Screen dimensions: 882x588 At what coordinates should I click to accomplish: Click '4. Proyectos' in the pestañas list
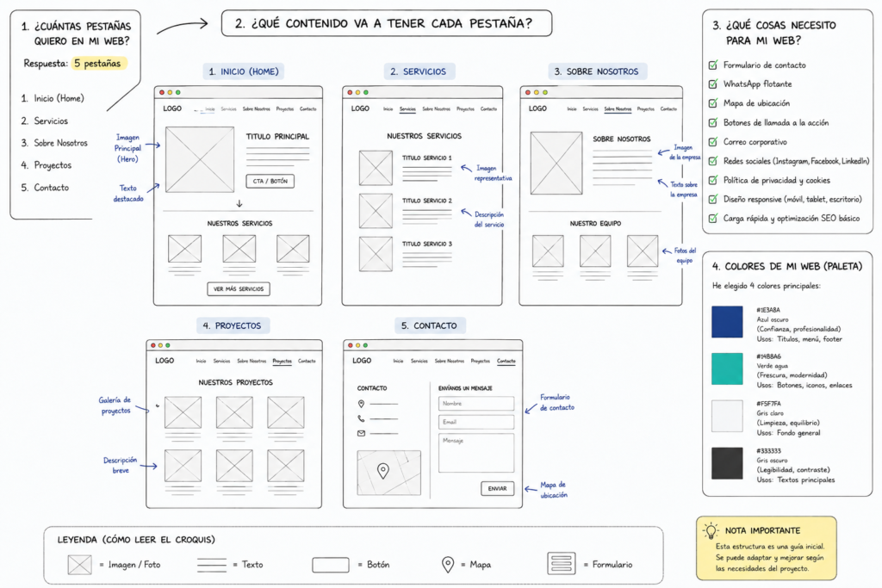click(47, 165)
